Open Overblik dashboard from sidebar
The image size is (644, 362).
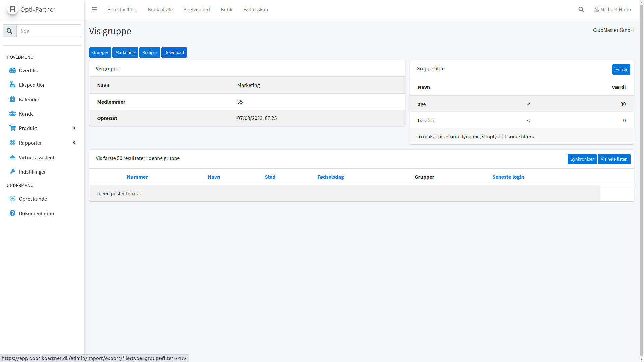[28, 70]
